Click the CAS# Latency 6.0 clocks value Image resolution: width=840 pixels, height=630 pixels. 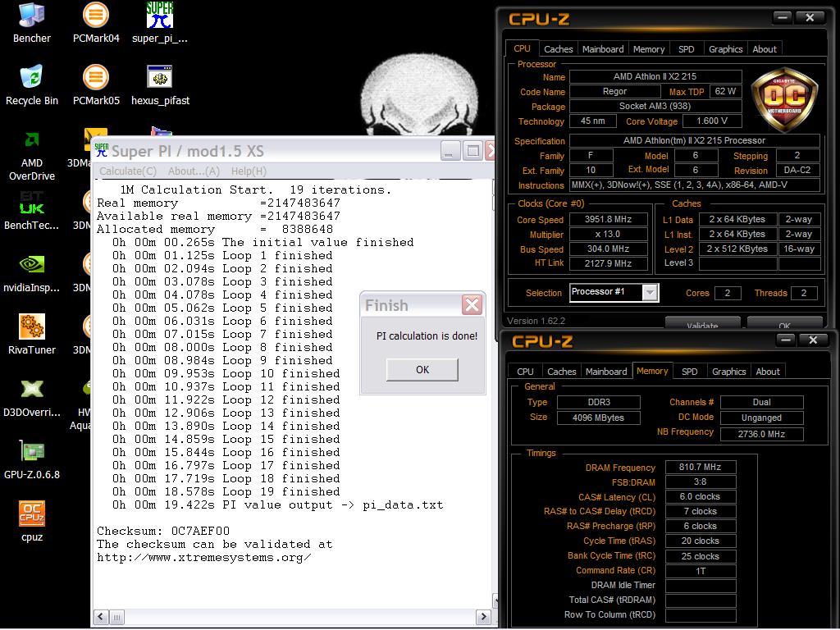click(701, 496)
